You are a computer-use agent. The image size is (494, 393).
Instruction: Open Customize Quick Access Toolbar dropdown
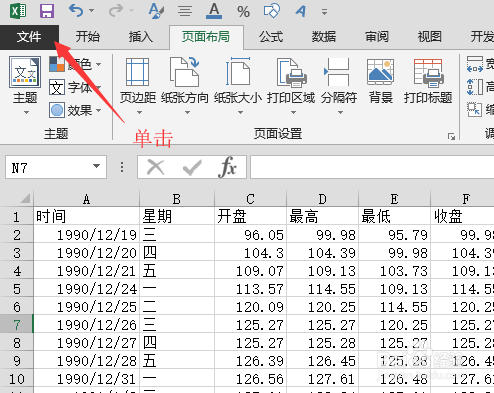[x=324, y=12]
